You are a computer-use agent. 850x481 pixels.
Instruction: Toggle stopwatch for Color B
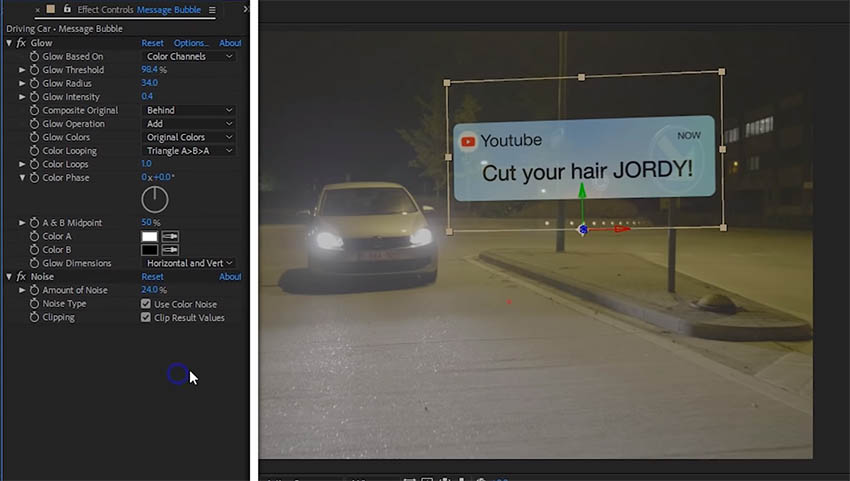pos(34,250)
